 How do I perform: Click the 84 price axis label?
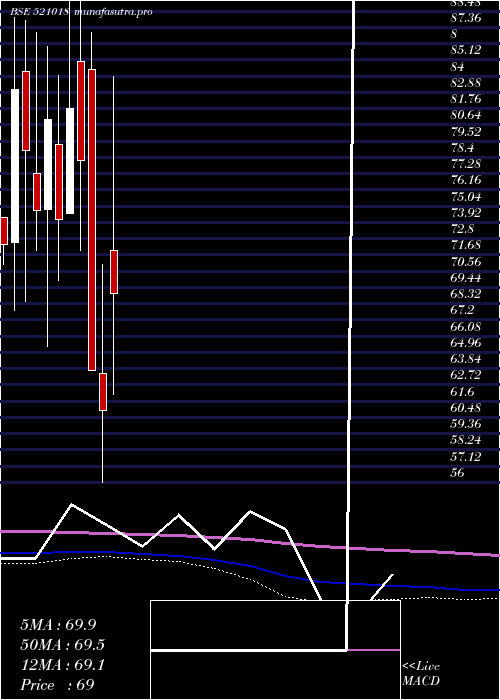pos(458,67)
